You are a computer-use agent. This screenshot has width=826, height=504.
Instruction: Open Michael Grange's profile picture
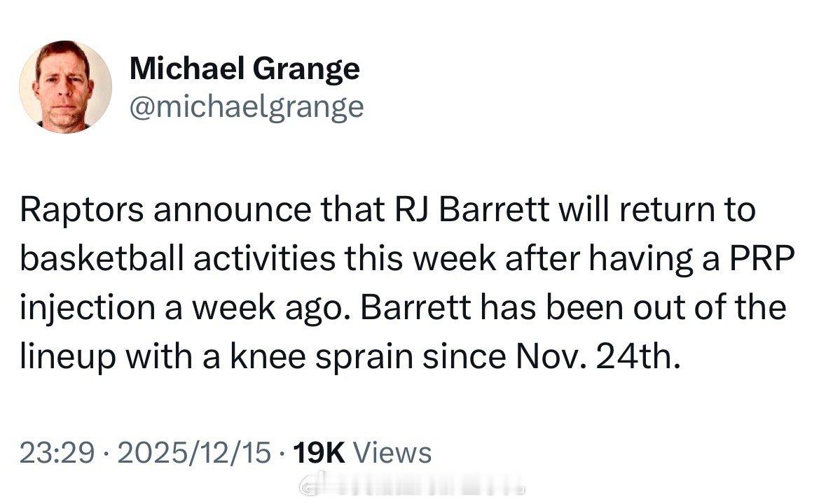point(65,87)
